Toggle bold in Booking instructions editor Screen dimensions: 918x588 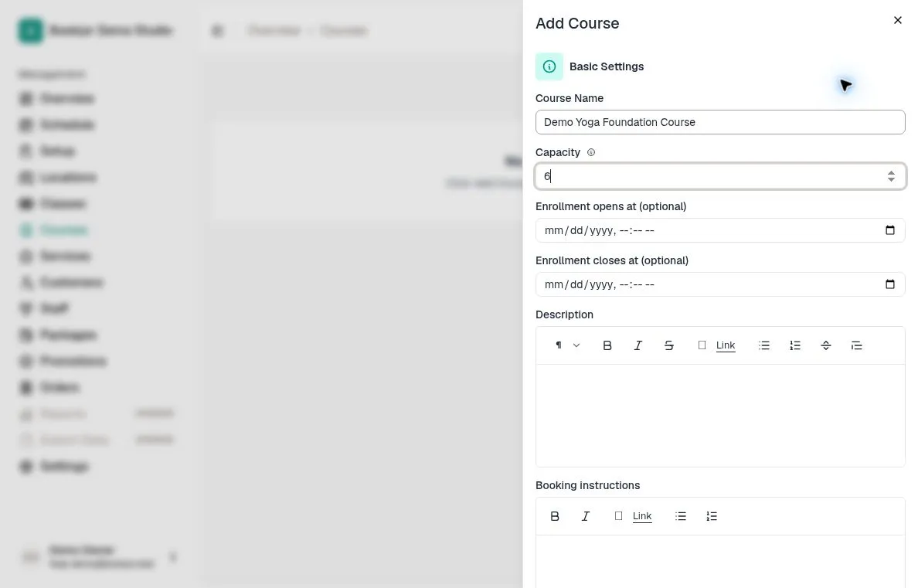click(555, 517)
